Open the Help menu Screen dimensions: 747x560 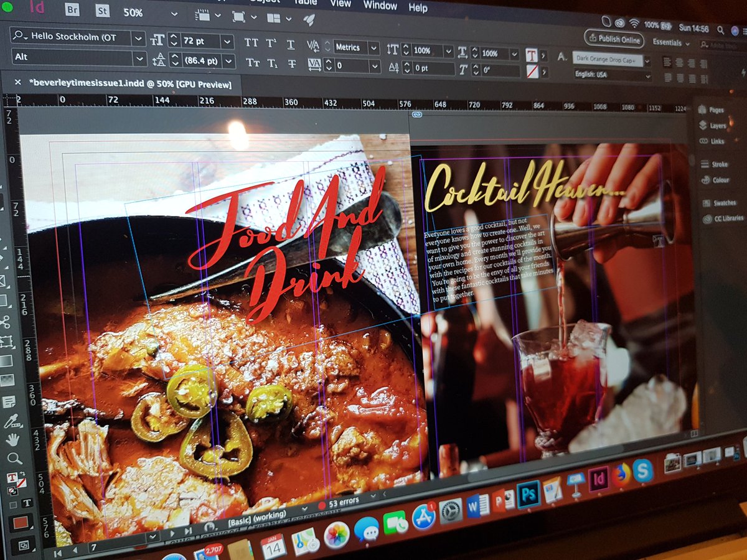pyautogui.click(x=418, y=8)
